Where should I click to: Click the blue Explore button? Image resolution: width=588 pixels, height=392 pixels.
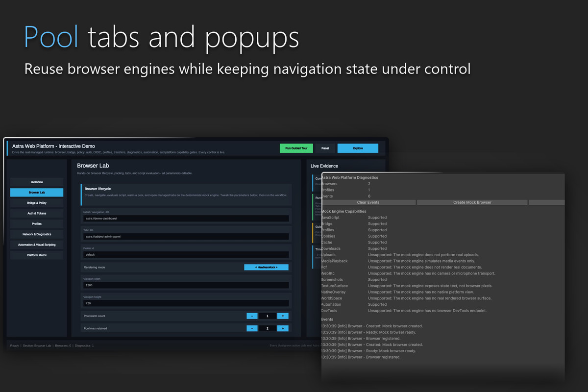tap(358, 148)
